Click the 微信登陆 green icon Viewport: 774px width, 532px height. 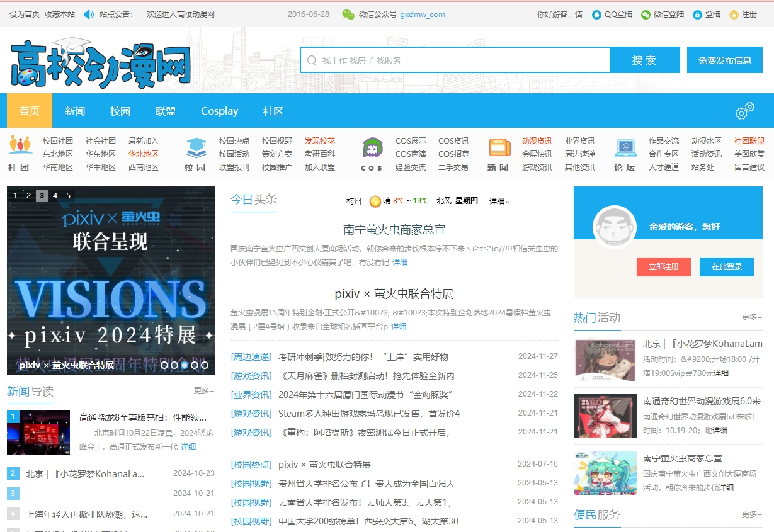pyautogui.click(x=646, y=14)
